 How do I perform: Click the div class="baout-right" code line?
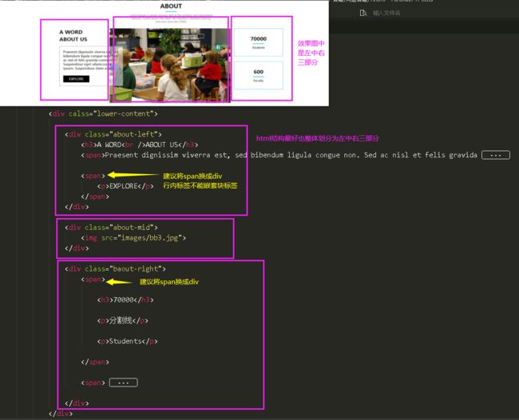(115, 269)
